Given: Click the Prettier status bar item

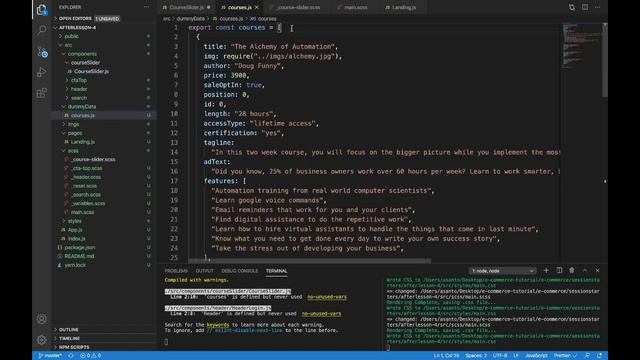Looking at the screenshot, I should point(565,356).
